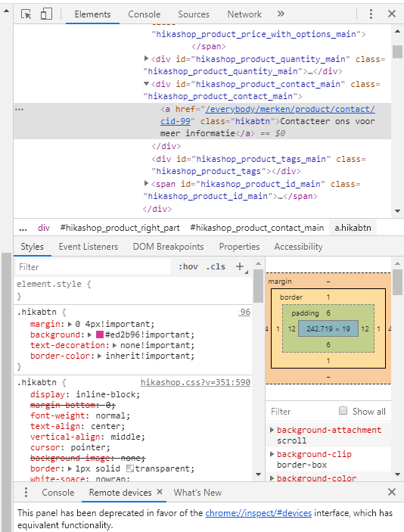Click the border label in box model
The height and width of the screenshot is (532, 404).
click(x=291, y=297)
